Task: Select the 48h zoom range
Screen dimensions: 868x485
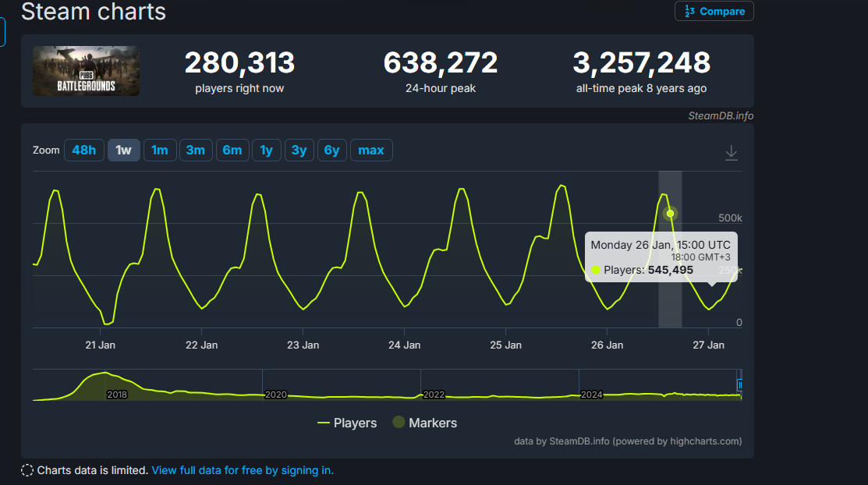Action: [83, 150]
